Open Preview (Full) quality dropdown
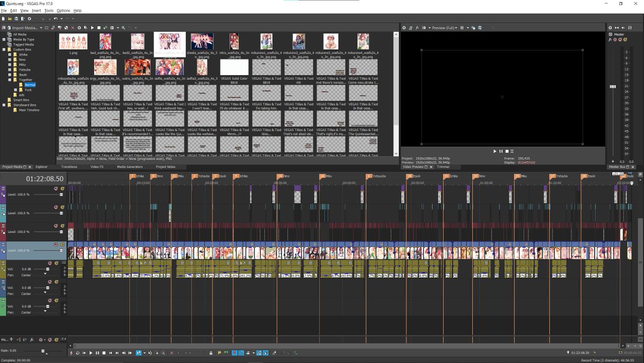The width and height of the screenshot is (644, 363). tap(444, 28)
